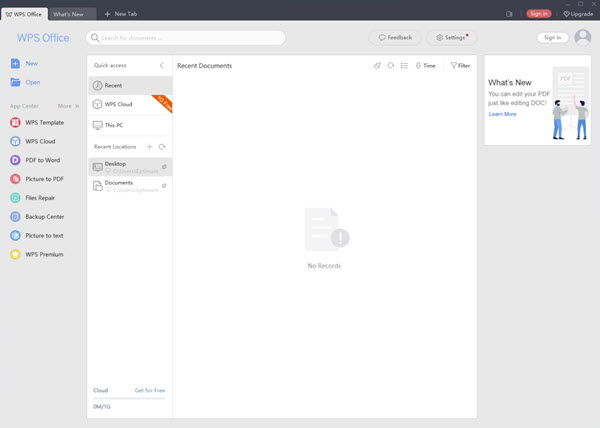The image size is (600, 428).
Task: Open Backup Center
Action: tap(37, 216)
